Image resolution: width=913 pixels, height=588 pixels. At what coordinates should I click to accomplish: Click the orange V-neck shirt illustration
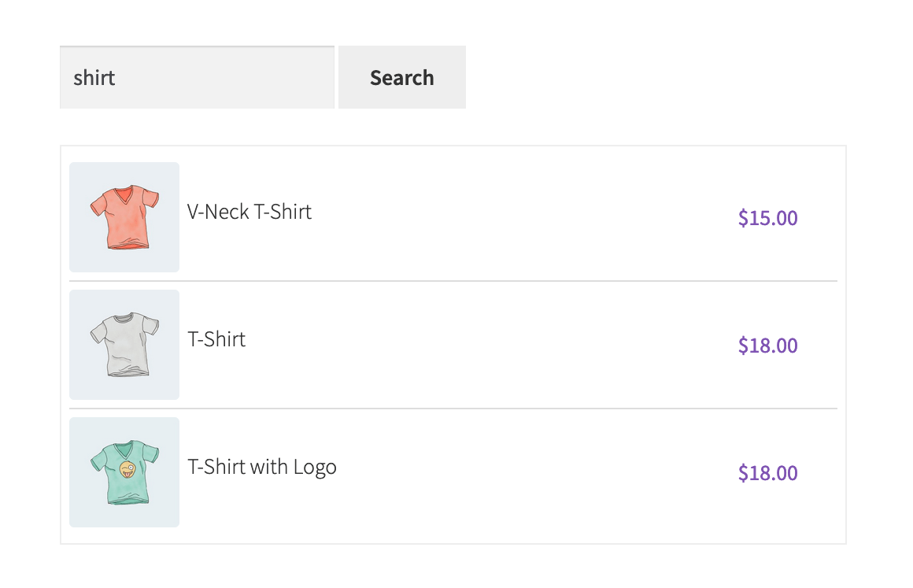point(124,217)
